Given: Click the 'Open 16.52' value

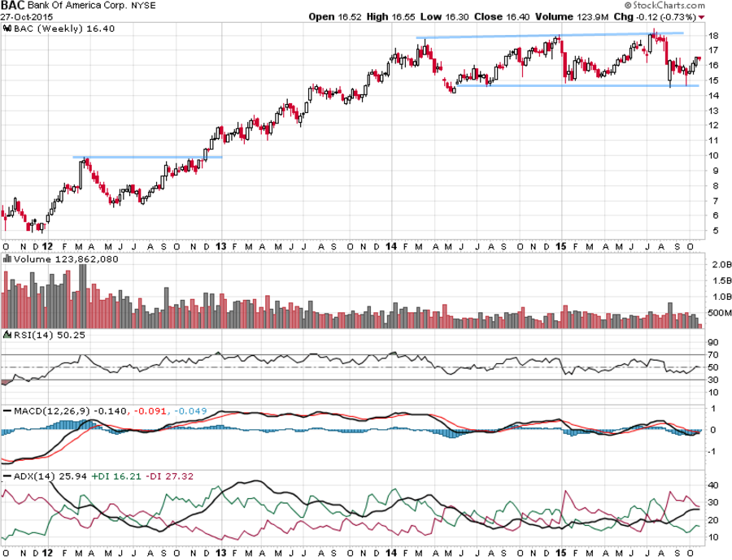Looking at the screenshot, I should 335,17.
